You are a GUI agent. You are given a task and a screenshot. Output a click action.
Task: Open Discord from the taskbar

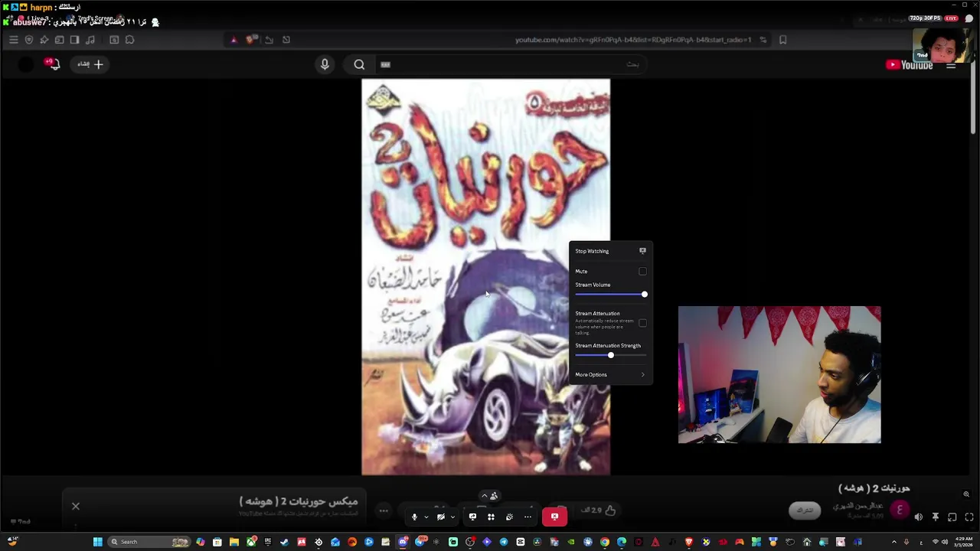(x=403, y=542)
